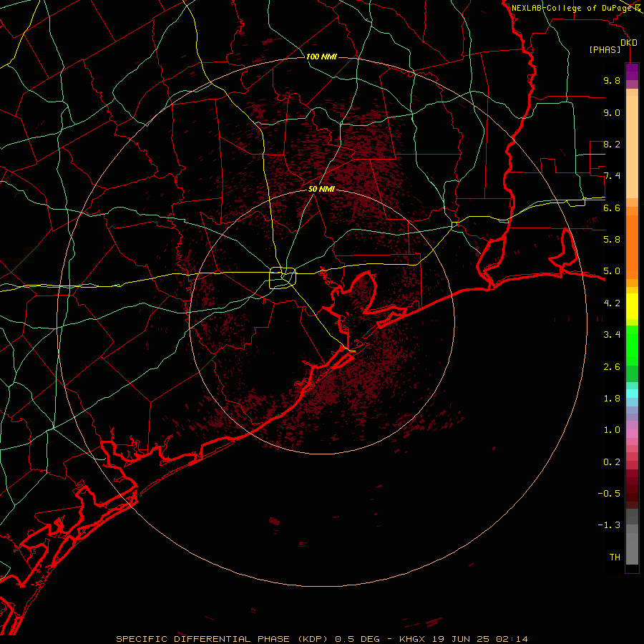
Task: Pick the pink band of the color bar
Action: click(632, 434)
